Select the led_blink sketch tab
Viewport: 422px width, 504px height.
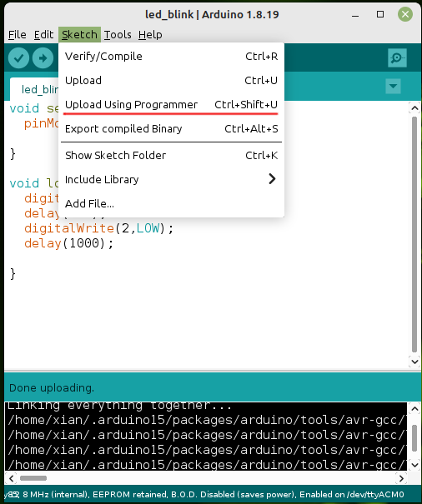[x=34, y=89]
